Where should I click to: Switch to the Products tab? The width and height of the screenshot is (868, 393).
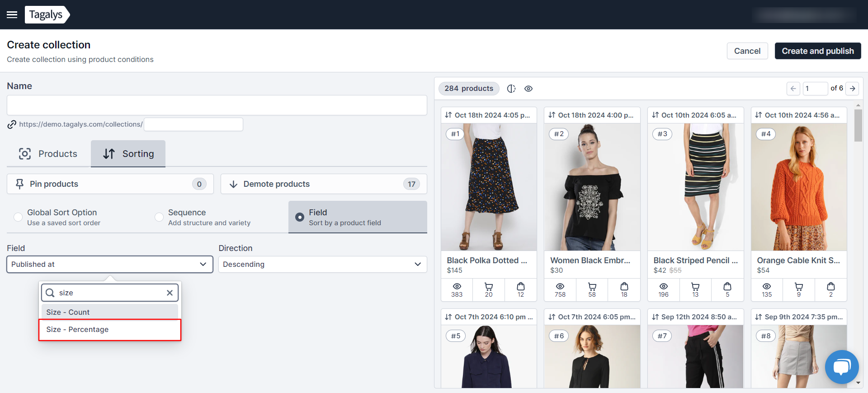pyautogui.click(x=48, y=154)
